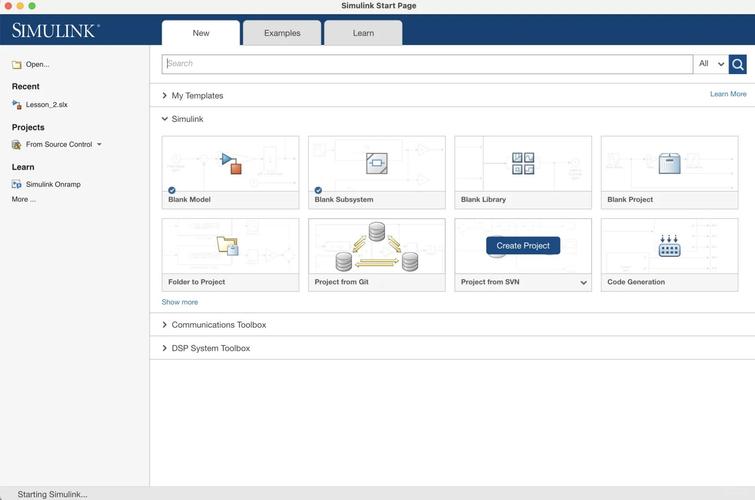755x500 pixels.
Task: Choose the Project from Git template
Action: pos(376,246)
